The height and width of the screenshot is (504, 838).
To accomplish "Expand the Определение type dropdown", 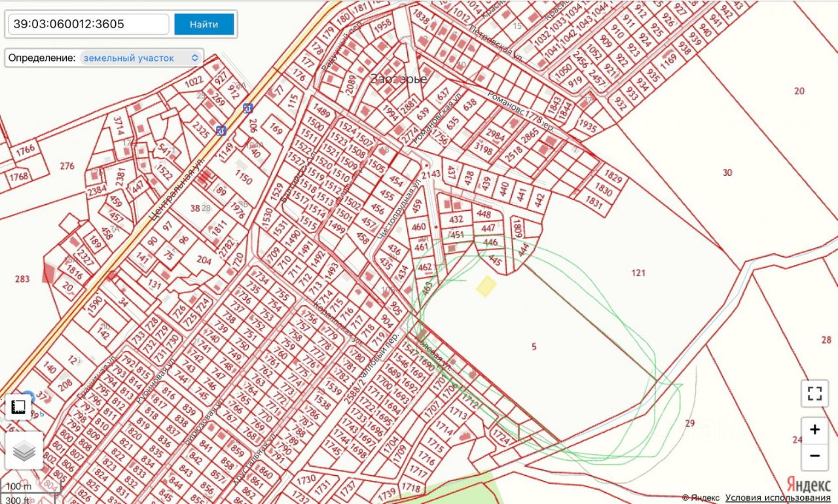I will (140, 58).
